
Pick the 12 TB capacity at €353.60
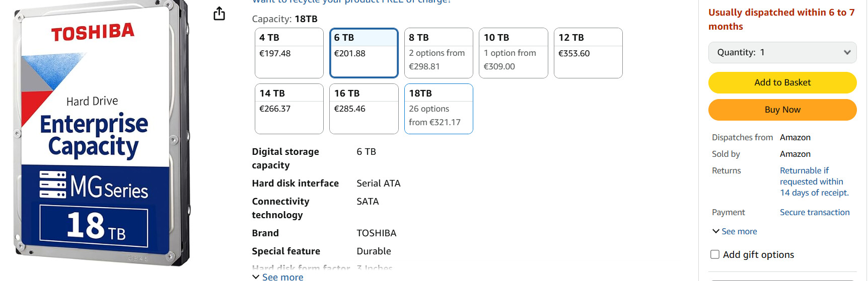[x=588, y=53]
